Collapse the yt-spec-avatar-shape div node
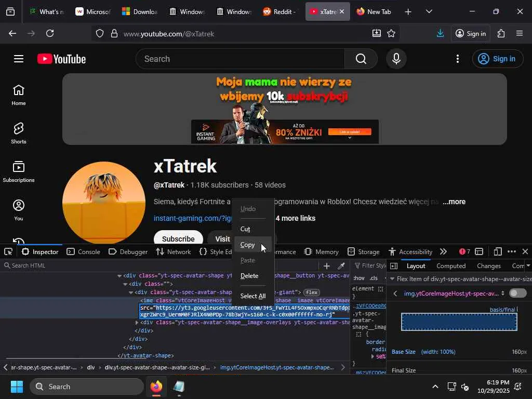532x399 pixels. click(119, 276)
